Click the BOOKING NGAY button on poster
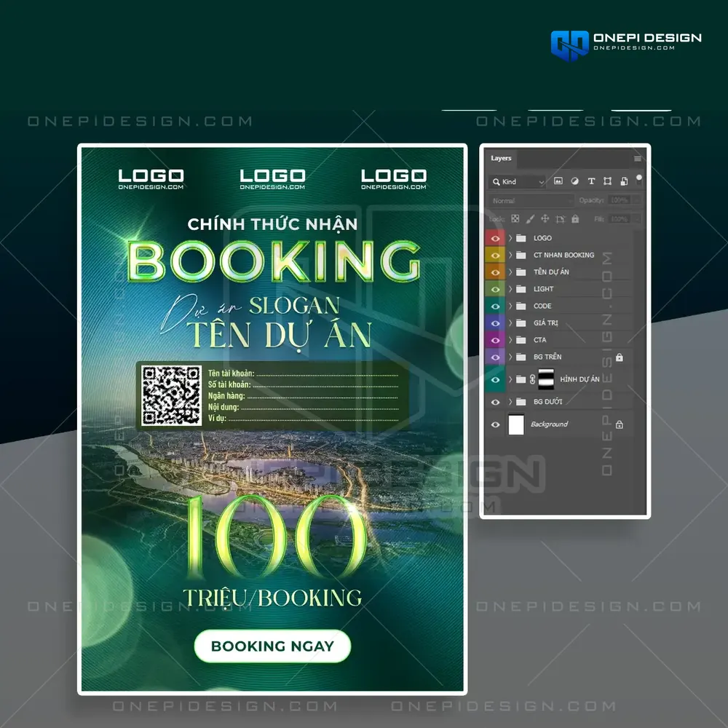 coord(272,646)
